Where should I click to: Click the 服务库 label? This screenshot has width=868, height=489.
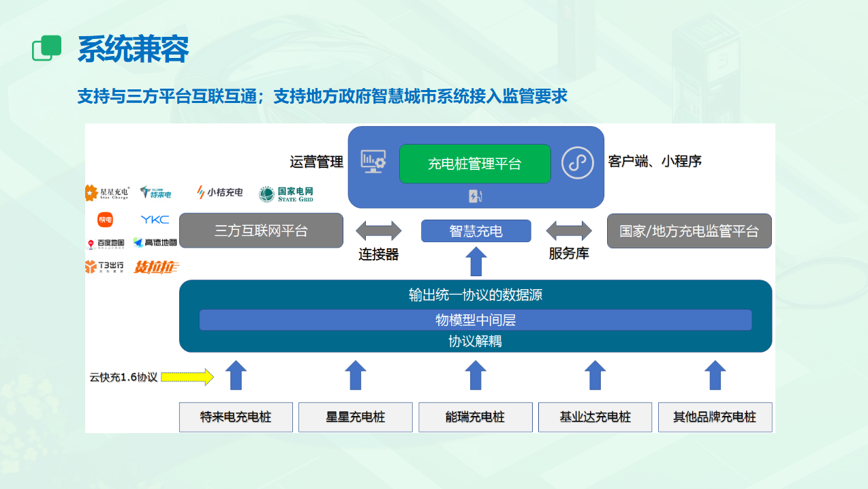(569, 253)
